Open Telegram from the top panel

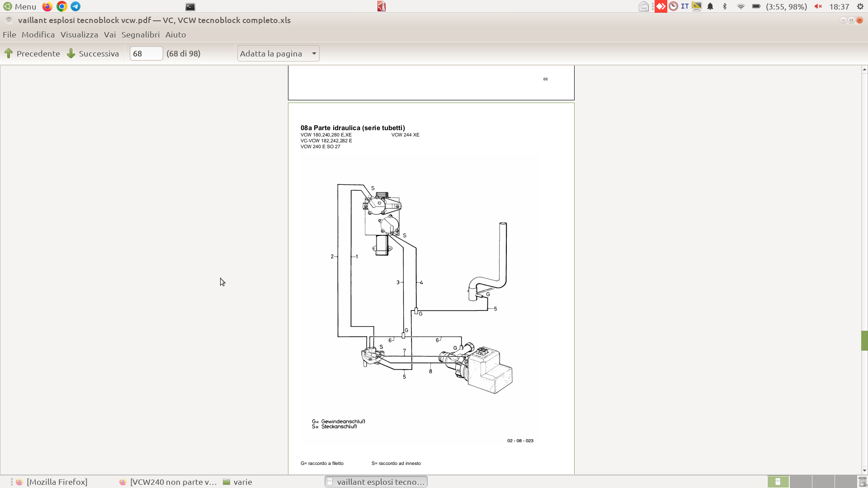75,6
